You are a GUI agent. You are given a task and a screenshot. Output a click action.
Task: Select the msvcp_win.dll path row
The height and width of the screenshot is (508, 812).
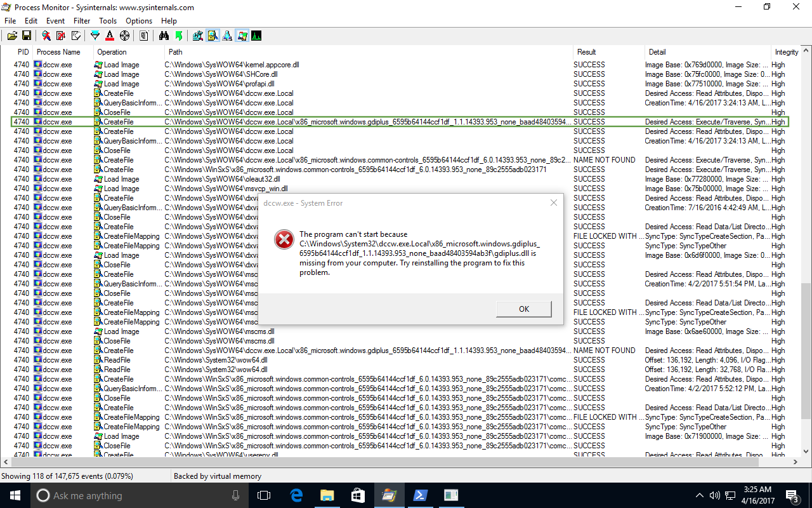(x=400, y=189)
